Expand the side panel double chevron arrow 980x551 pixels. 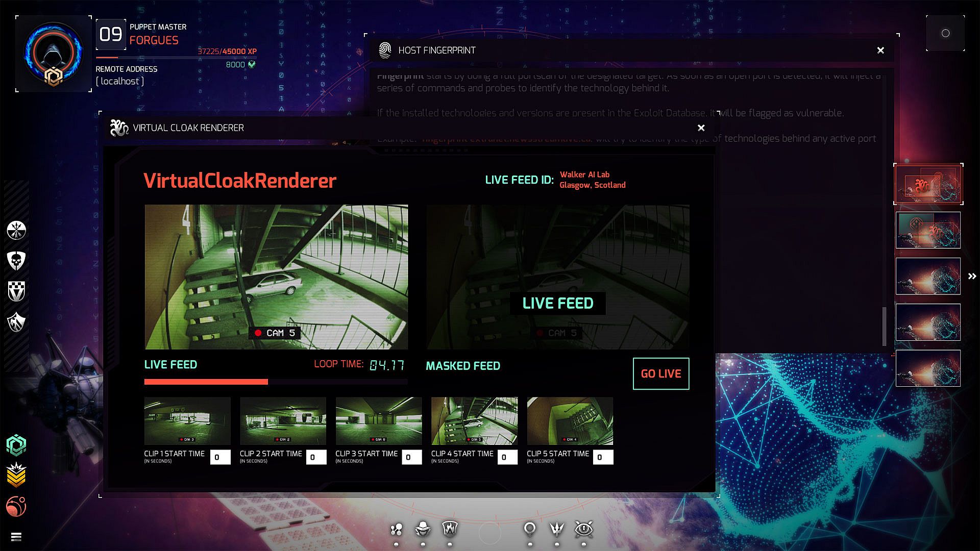point(972,276)
